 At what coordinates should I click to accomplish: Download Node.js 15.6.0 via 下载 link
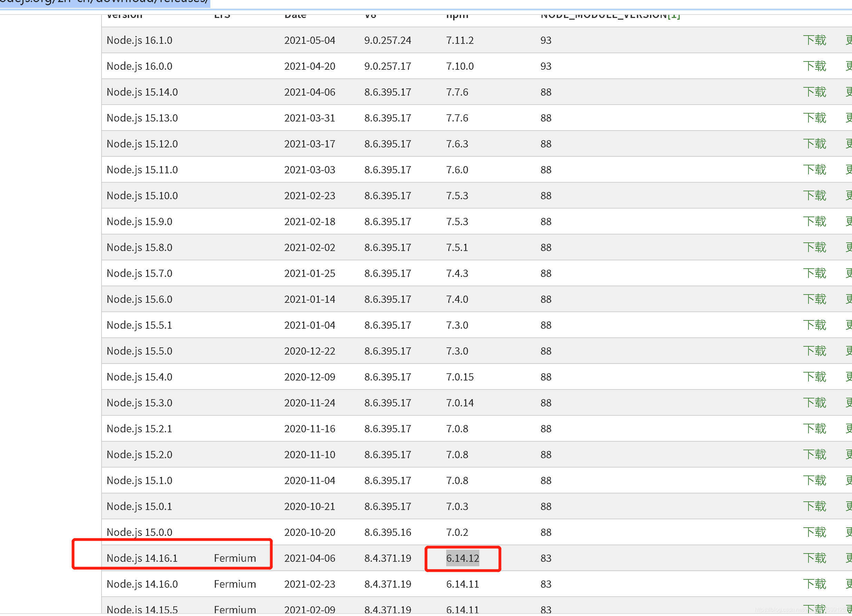[x=814, y=299]
